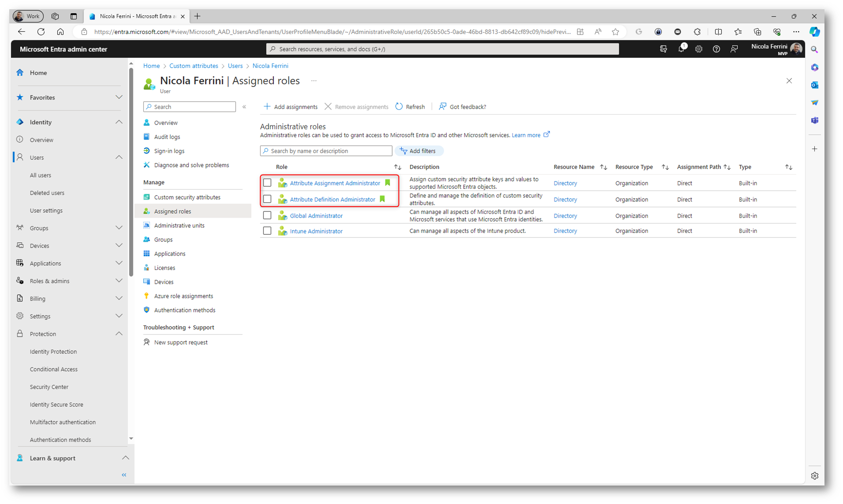Click the browser refresh button

click(x=41, y=32)
